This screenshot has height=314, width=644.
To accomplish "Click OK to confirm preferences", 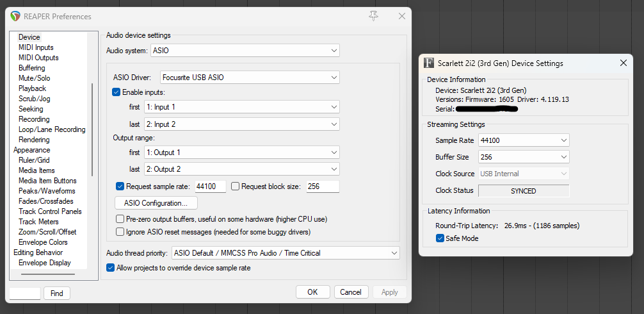I will (312, 292).
